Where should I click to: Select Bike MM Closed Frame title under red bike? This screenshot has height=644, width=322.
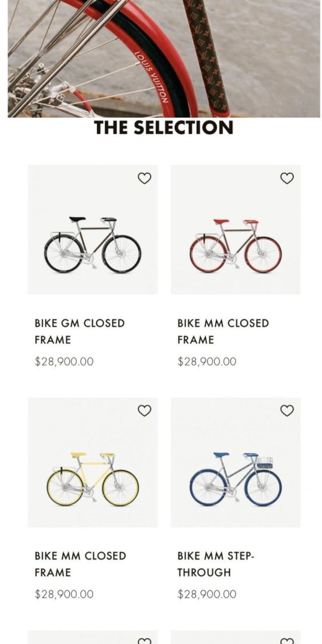click(x=223, y=331)
